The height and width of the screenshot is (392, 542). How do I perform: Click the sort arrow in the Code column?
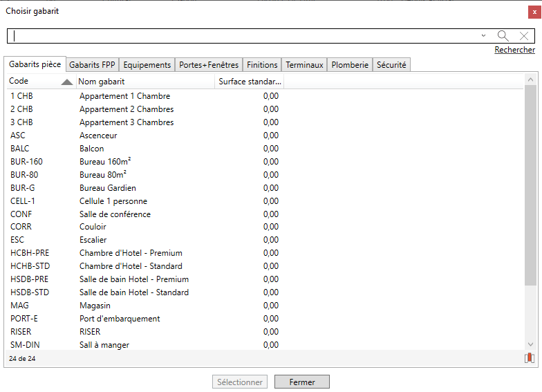click(66, 82)
